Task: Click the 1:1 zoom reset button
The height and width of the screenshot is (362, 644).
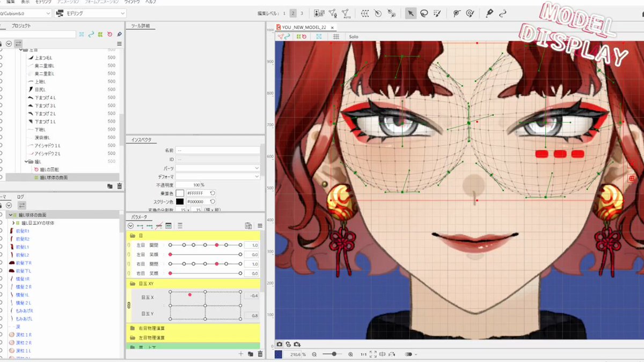Action: (x=363, y=354)
